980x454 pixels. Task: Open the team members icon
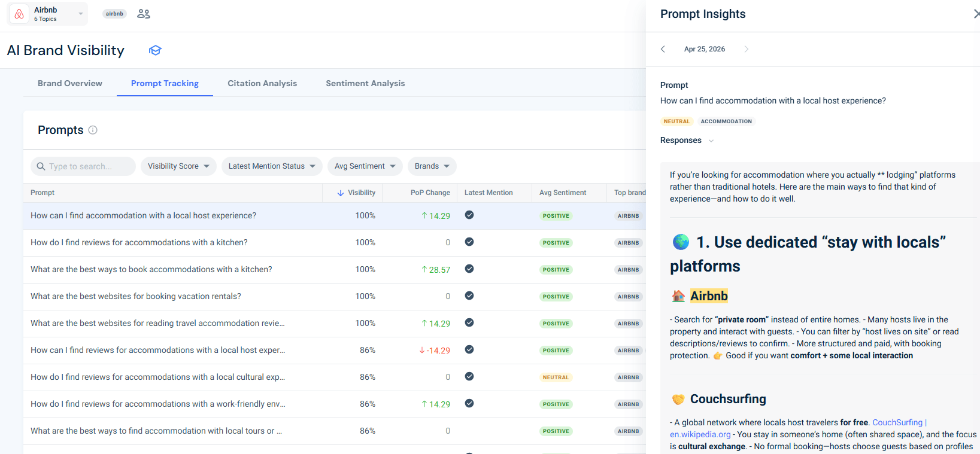click(x=144, y=14)
